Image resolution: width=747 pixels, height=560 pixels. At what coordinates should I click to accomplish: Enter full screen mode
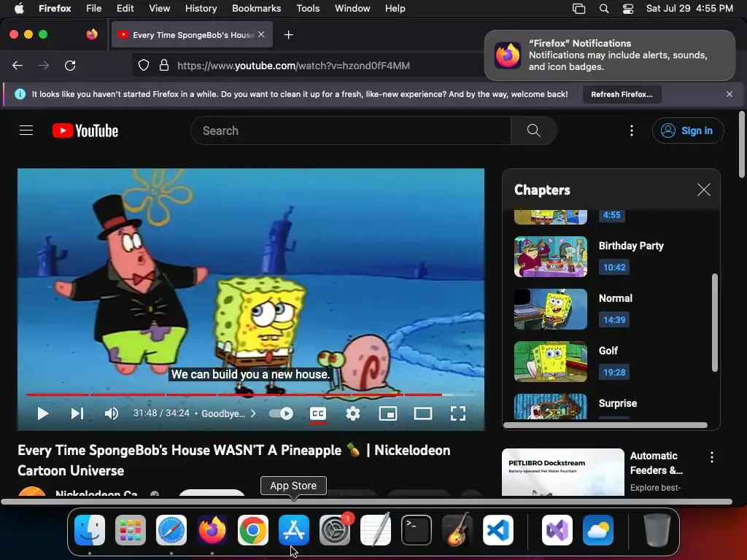[458, 413]
